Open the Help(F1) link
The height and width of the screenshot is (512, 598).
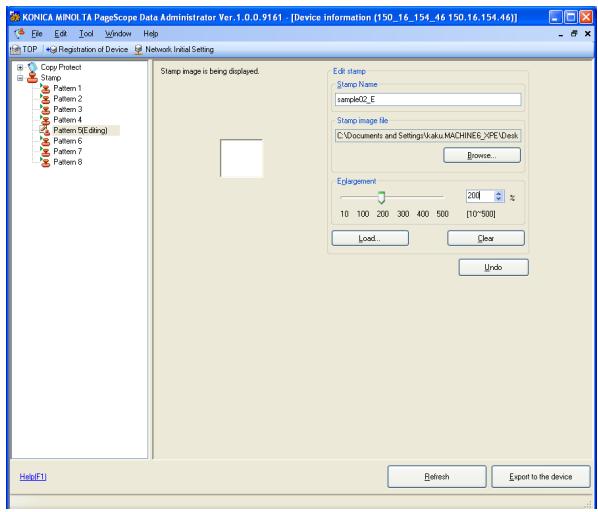click(33, 477)
